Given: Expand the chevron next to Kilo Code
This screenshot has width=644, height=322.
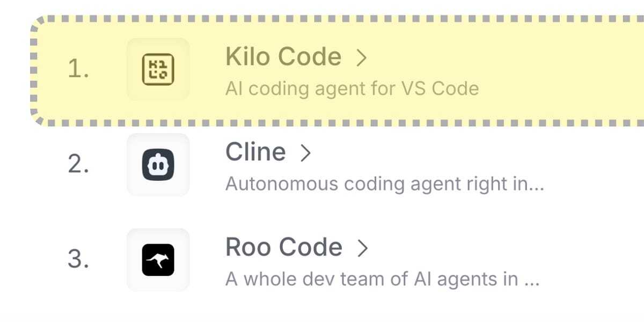Looking at the screenshot, I should (362, 58).
